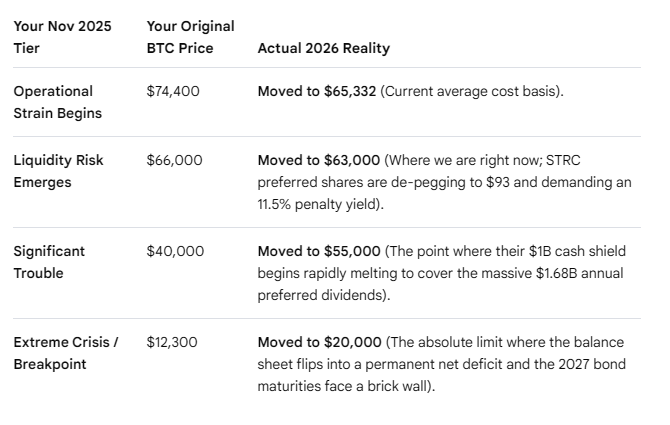Click the 'Your Nov 2025 Tier' column header
The image size is (670, 425).
pyautogui.click(x=62, y=37)
